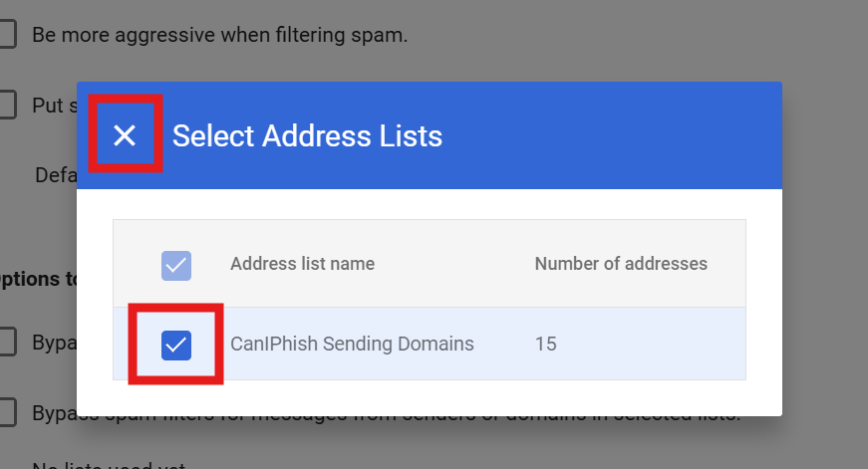Toggle the 'Bypass spam filters for messages' checkbox

point(7,412)
